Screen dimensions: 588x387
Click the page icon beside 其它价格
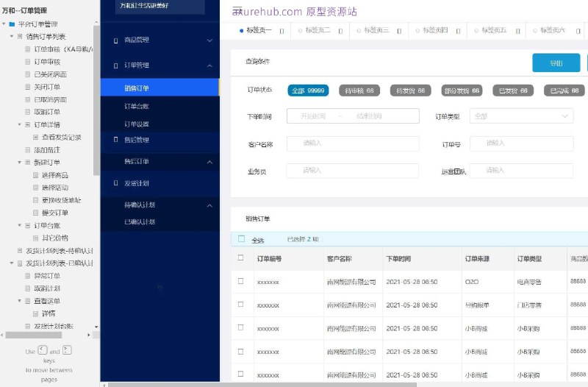(x=35, y=238)
